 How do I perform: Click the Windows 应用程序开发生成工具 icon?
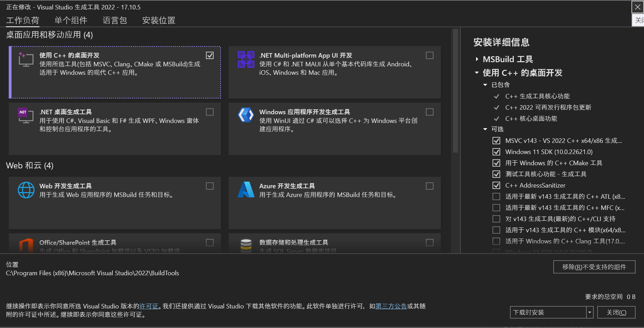(x=246, y=115)
